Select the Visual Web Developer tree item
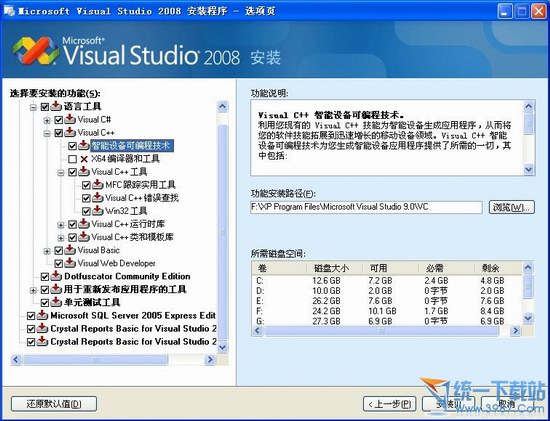 [116, 263]
